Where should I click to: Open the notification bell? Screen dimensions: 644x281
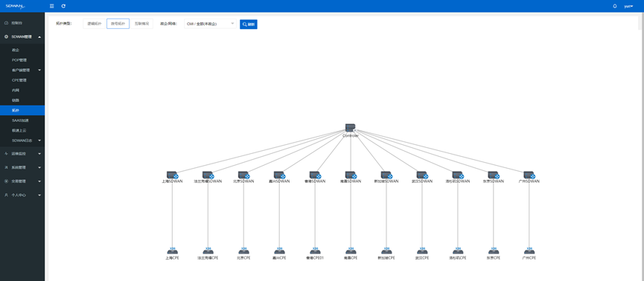point(615,6)
